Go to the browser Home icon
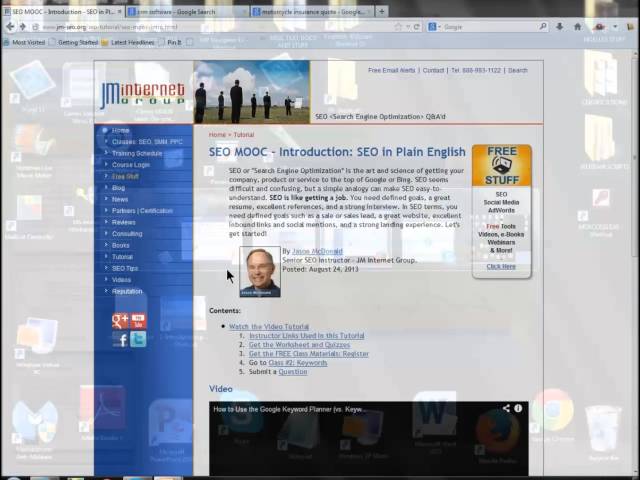The height and width of the screenshot is (480, 640). pyautogui.click(x=578, y=27)
